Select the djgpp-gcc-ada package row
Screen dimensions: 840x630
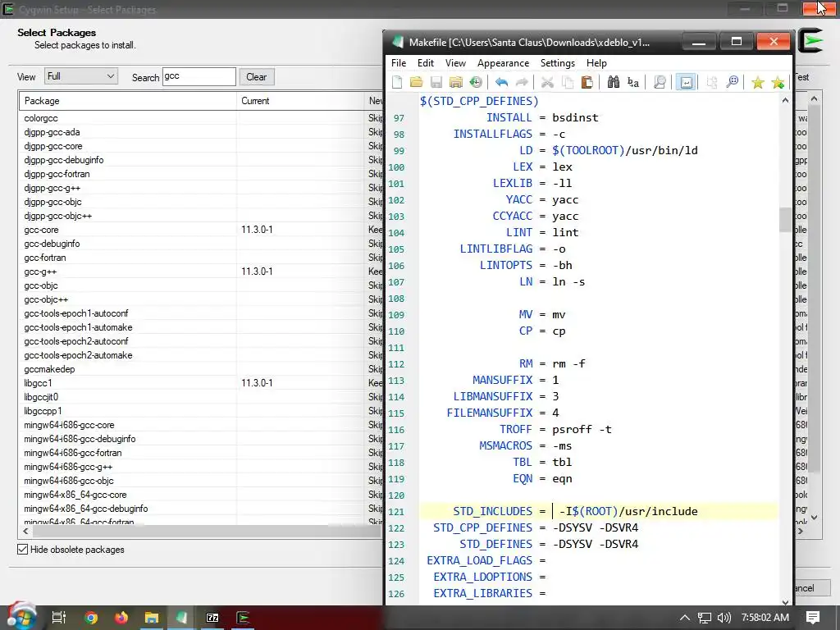coord(201,132)
